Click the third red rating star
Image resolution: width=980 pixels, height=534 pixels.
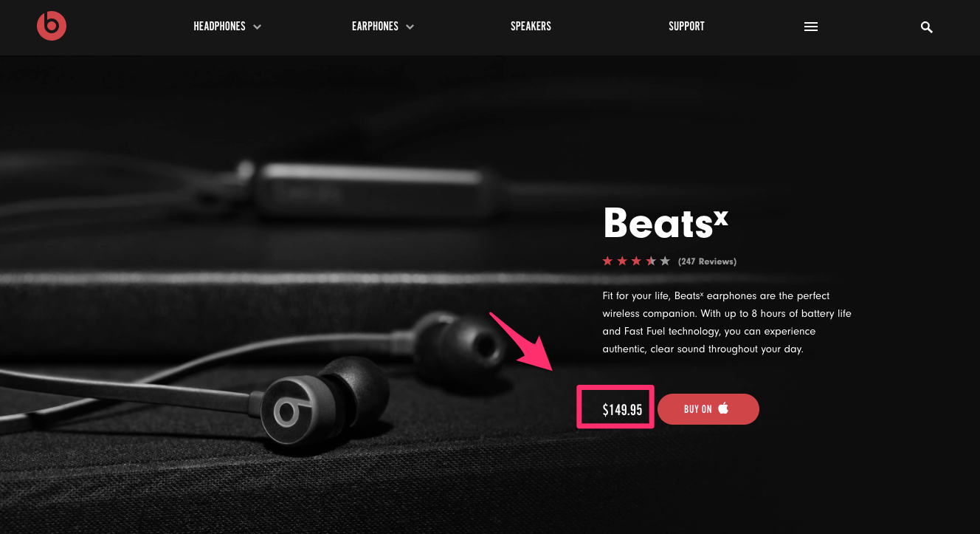point(636,261)
